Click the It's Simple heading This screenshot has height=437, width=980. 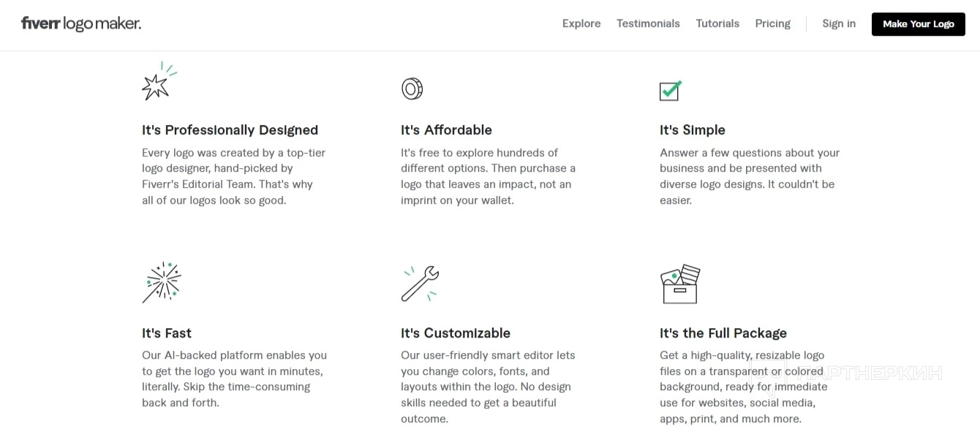(692, 130)
